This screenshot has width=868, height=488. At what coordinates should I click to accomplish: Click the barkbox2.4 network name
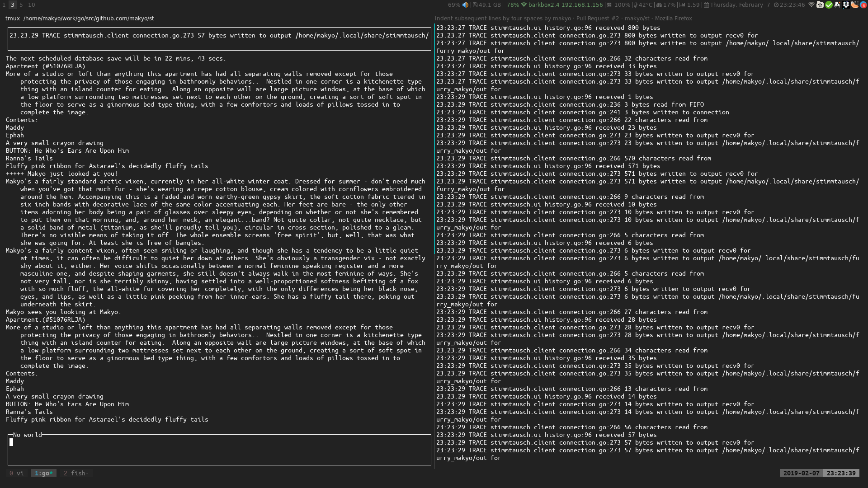click(544, 5)
